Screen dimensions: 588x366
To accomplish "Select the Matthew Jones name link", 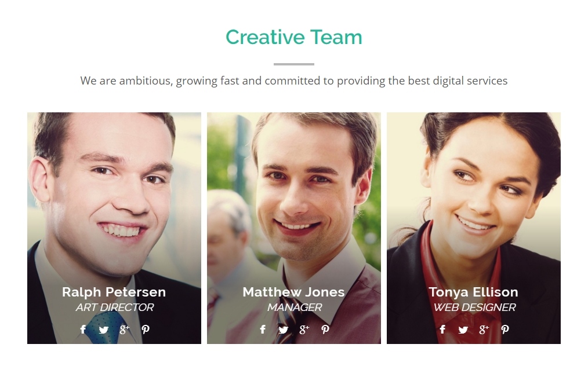I will click(293, 292).
